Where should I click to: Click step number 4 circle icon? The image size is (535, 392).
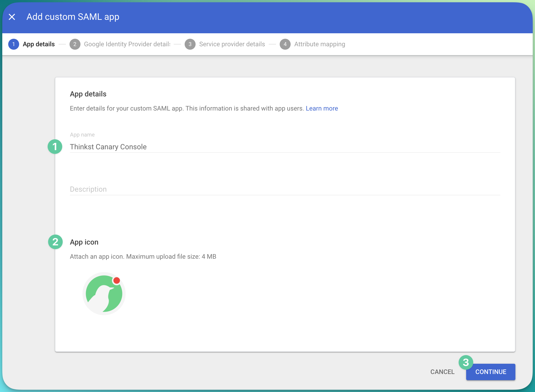coord(285,44)
